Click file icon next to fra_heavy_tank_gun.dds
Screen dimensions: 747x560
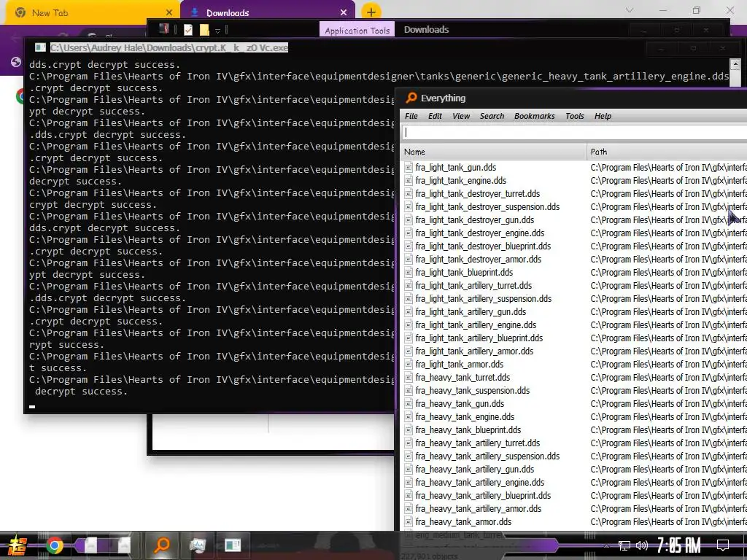(409, 404)
